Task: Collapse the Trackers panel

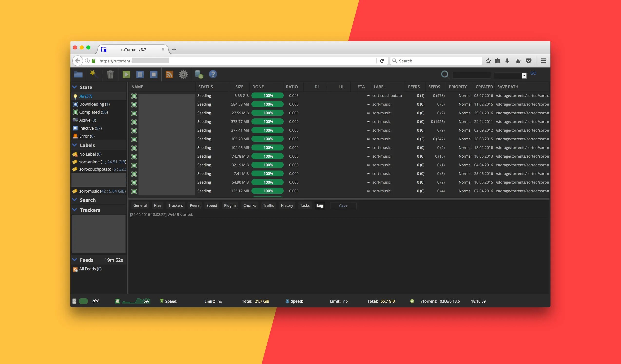Action: coord(74,210)
